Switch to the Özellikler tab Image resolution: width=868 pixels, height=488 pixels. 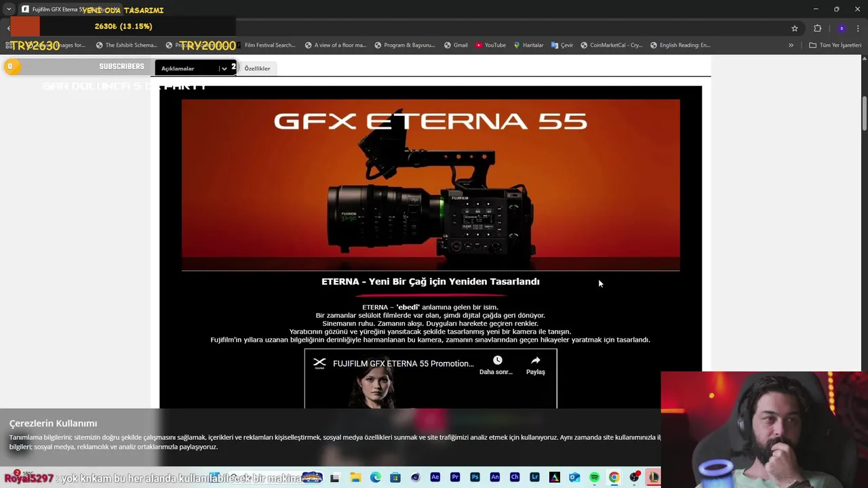click(x=257, y=68)
